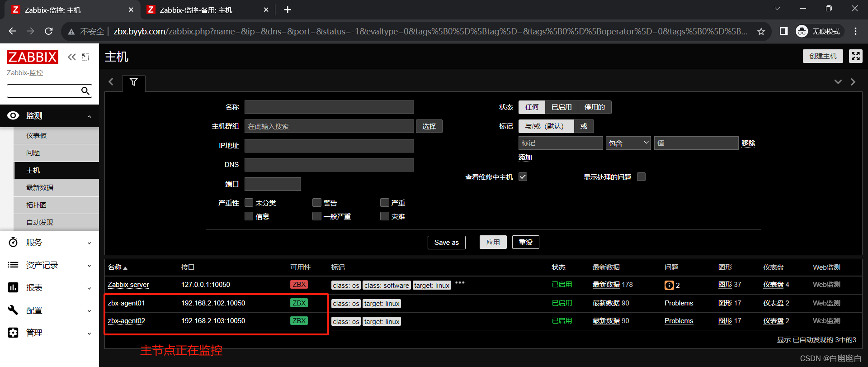868x367 pixels.
Task: Show more tags with the ellipsis icon
Action: tap(460, 282)
